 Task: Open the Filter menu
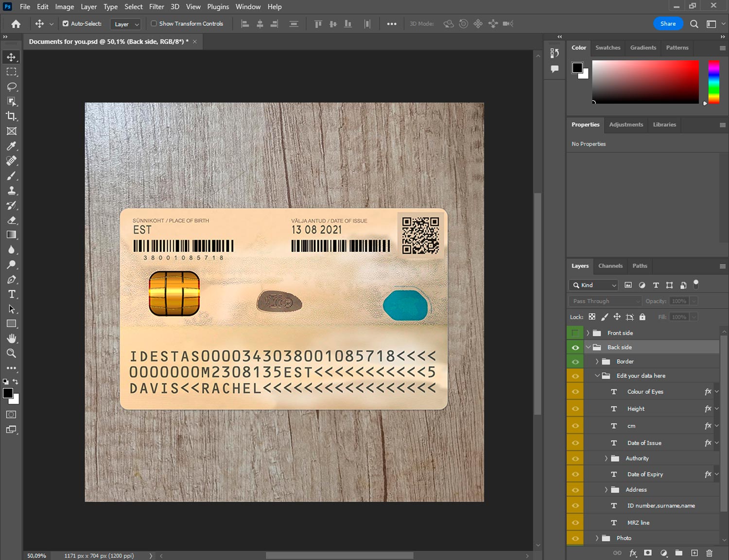(x=156, y=7)
